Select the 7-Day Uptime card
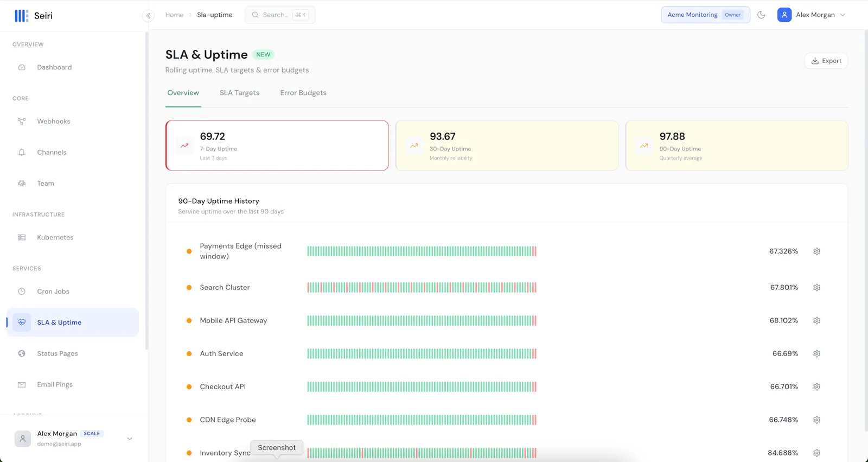The image size is (868, 462). point(277,145)
